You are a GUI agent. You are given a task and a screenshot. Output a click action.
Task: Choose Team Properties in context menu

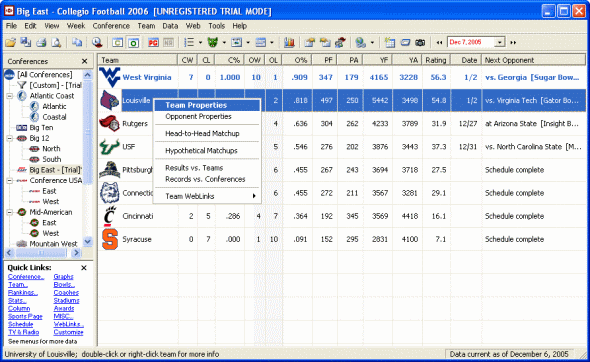pos(207,105)
